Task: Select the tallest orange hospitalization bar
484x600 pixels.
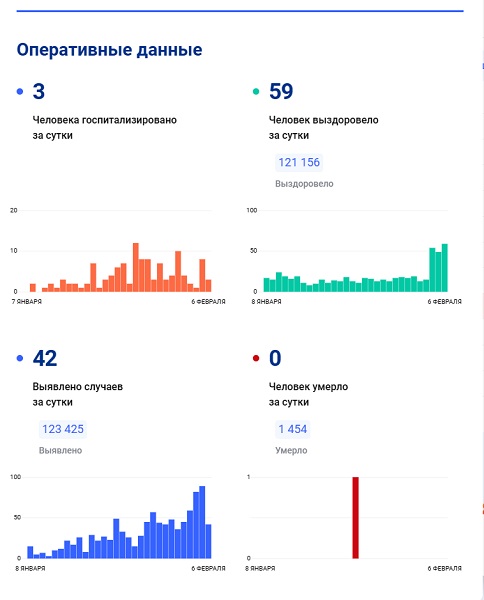Action: [136, 267]
